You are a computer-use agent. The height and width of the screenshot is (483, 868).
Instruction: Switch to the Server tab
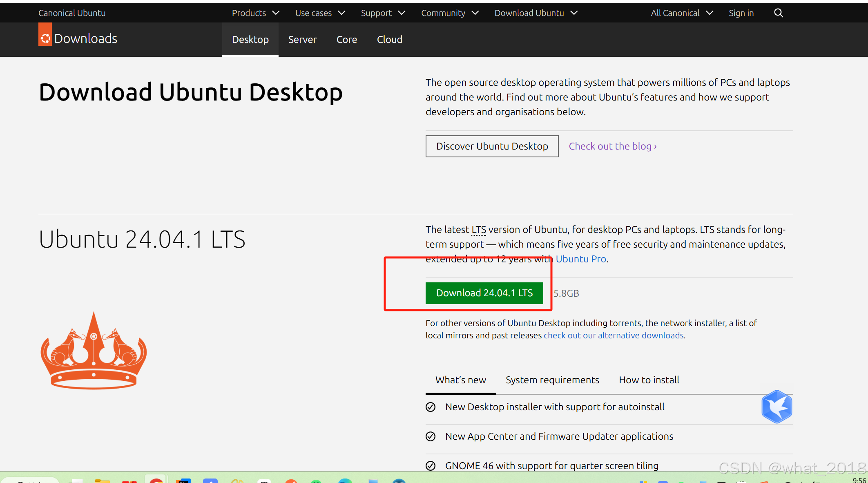pyautogui.click(x=302, y=39)
